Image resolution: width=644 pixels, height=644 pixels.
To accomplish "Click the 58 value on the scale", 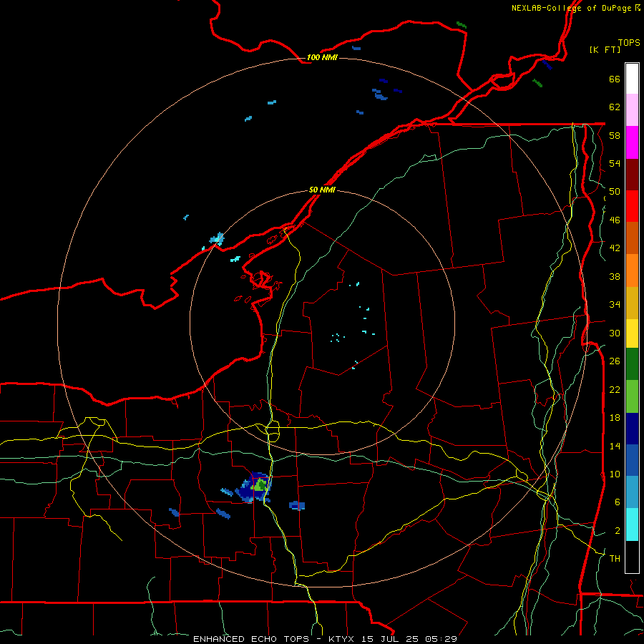I will 615,135.
